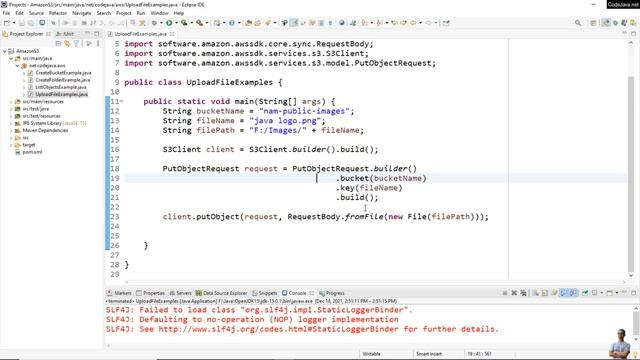
Task: Click Writable in status bar
Action: click(371, 354)
